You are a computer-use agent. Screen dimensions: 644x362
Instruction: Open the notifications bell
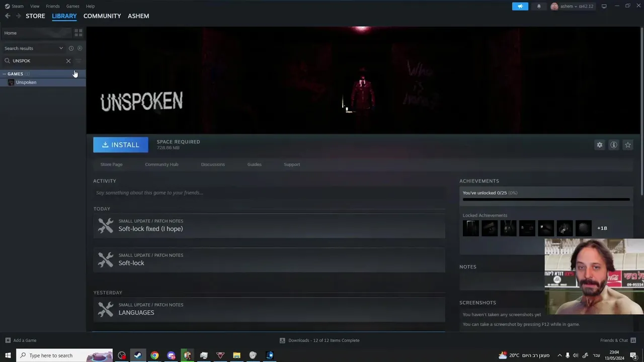coord(539,6)
